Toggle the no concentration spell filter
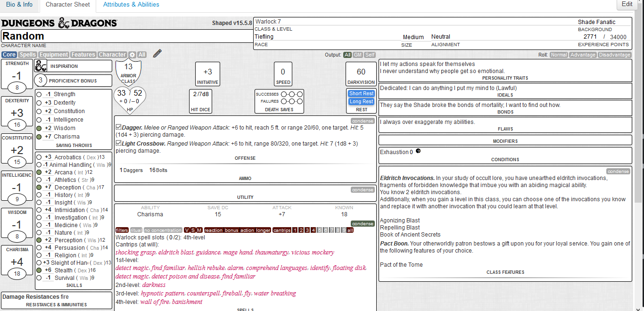 pyautogui.click(x=163, y=230)
